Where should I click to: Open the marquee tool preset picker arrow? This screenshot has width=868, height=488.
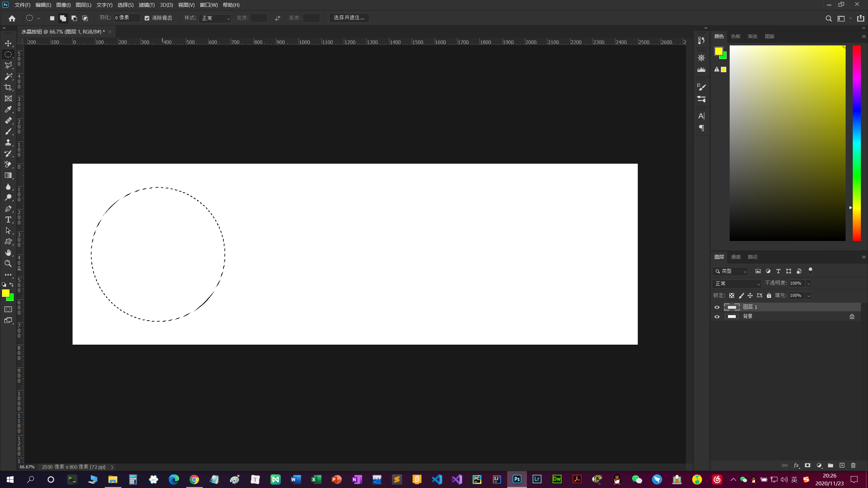38,19
